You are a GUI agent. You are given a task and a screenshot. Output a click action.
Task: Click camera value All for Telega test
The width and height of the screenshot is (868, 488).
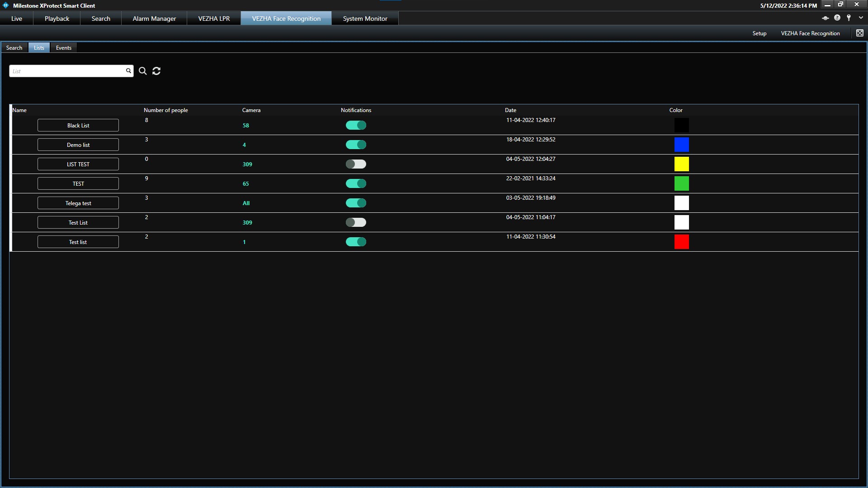246,203
